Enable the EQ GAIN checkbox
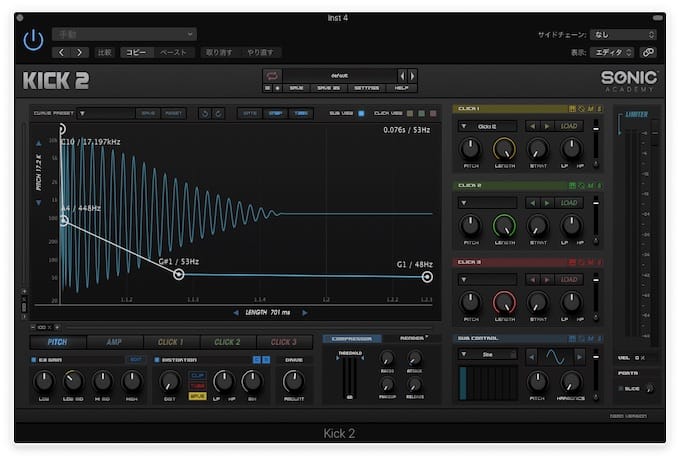Image resolution: width=680 pixels, height=460 pixels. [33, 360]
